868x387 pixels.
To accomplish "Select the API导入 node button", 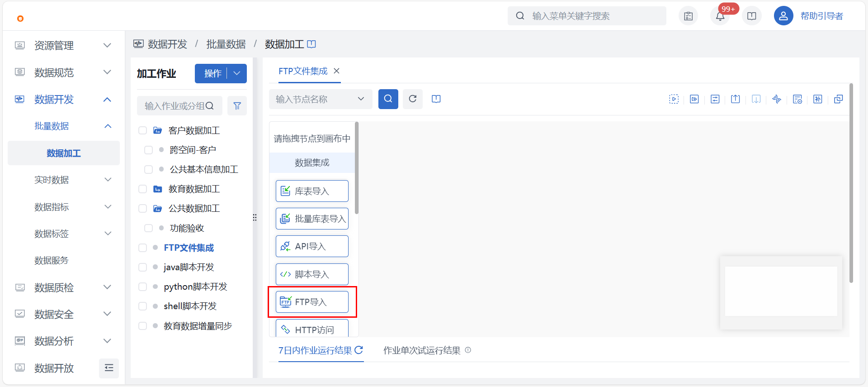I will pos(312,246).
